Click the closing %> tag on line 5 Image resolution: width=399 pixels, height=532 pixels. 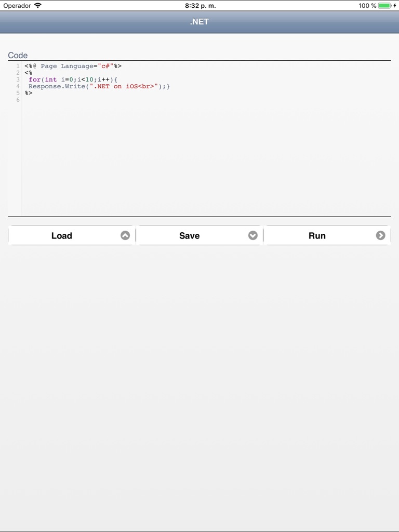tap(29, 94)
